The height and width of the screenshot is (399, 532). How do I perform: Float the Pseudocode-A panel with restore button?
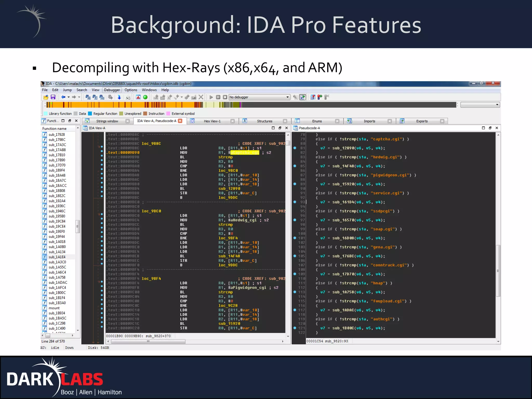coord(490,128)
